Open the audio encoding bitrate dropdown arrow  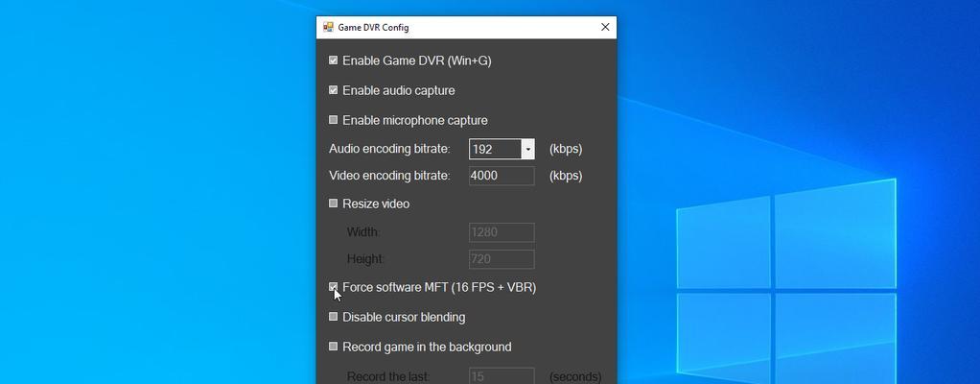(x=528, y=150)
